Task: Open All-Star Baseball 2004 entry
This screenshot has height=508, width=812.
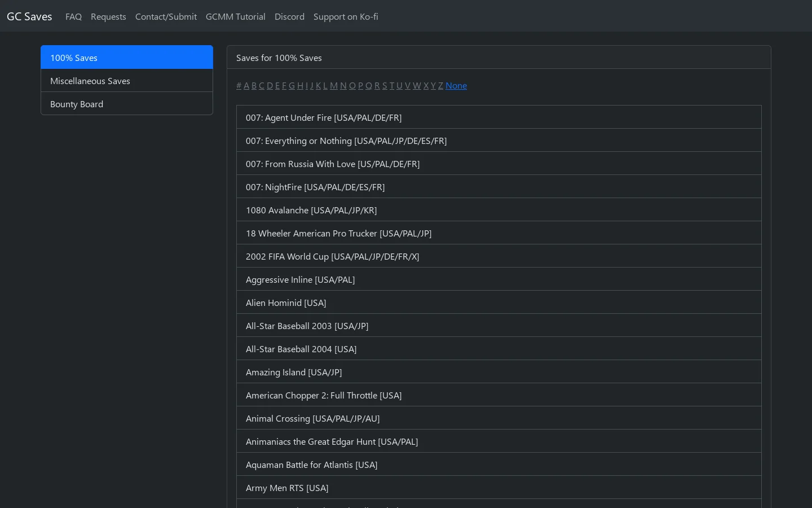Action: click(x=499, y=349)
